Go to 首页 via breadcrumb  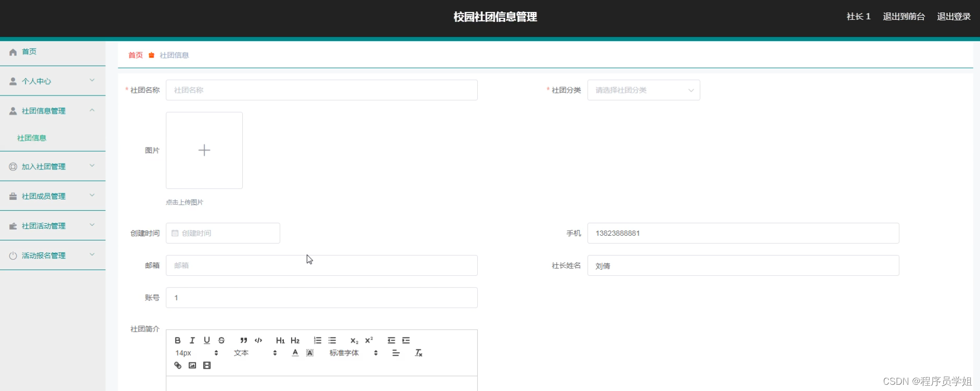point(135,55)
